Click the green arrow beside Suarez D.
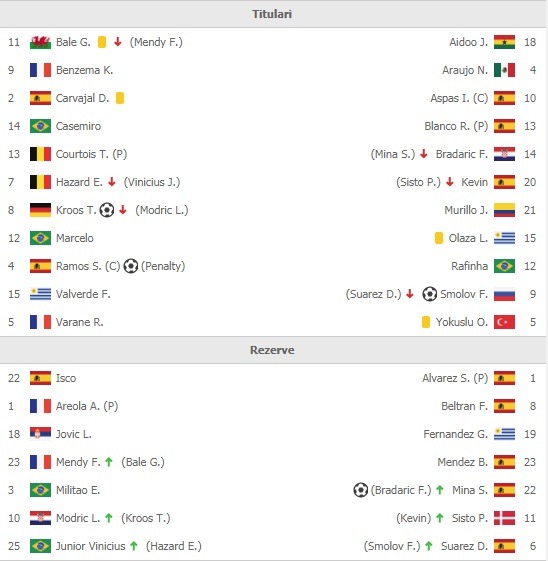548x561 pixels. click(x=429, y=546)
